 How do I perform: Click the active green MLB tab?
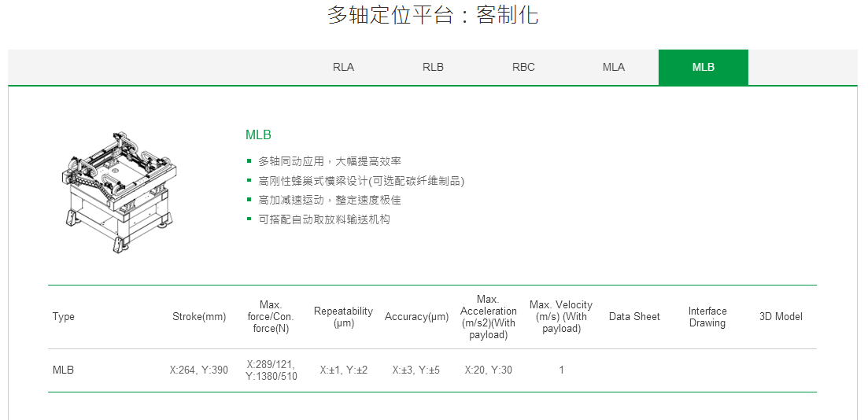point(703,67)
